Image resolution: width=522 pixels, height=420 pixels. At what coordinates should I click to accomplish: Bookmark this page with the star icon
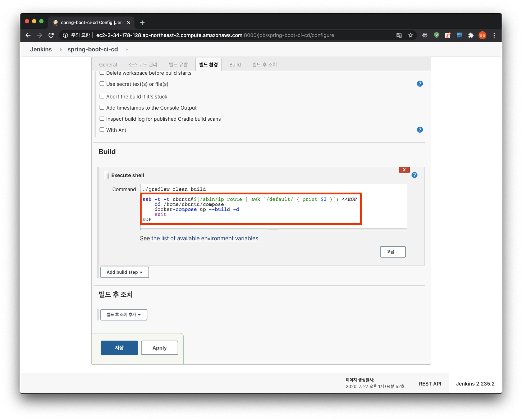tap(411, 35)
